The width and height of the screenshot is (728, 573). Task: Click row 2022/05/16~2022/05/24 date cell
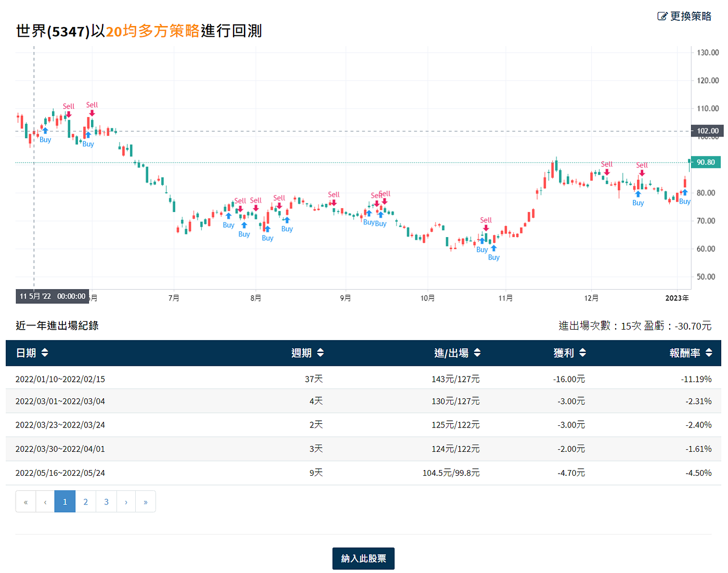coord(60,473)
